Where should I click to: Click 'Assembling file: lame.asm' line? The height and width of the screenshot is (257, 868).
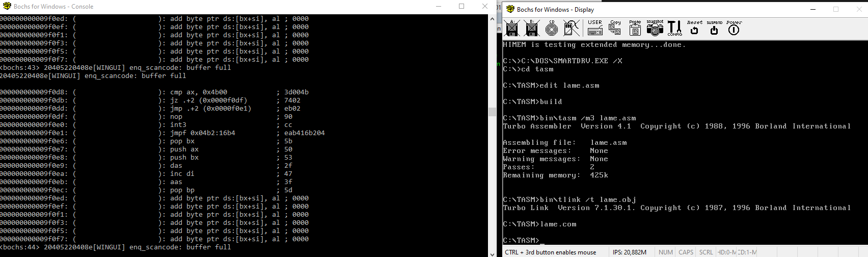565,142
